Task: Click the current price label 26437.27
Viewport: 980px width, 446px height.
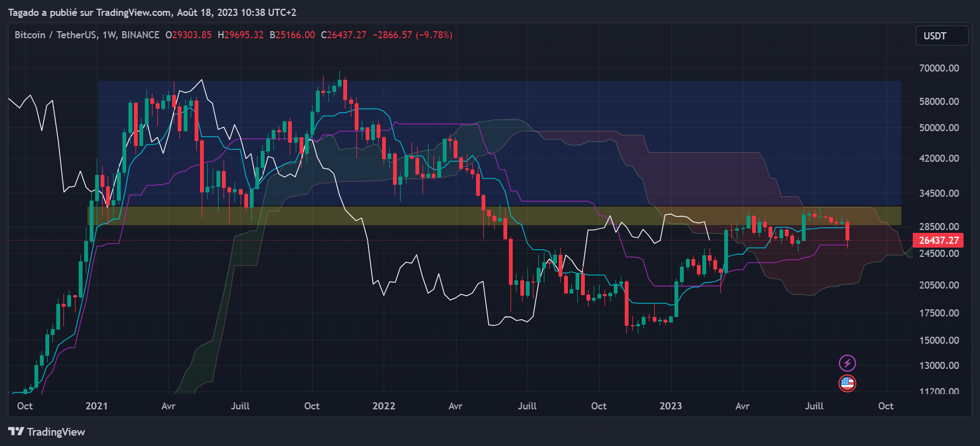Action: point(938,240)
